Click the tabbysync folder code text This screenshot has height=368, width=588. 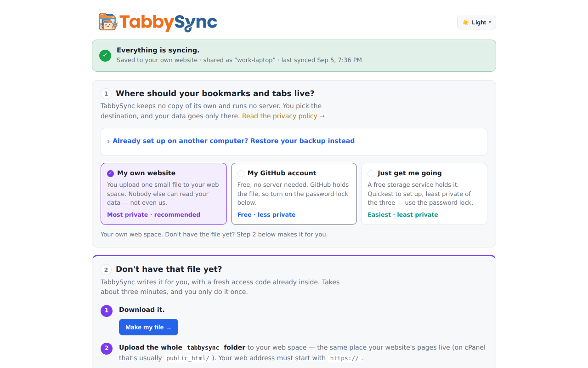[203, 348]
